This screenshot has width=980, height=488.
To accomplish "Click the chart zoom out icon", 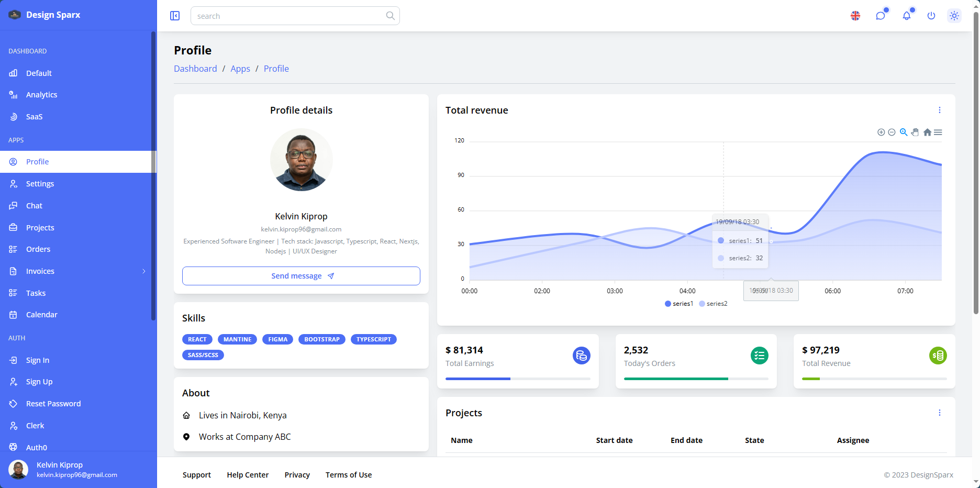I will coord(892,132).
